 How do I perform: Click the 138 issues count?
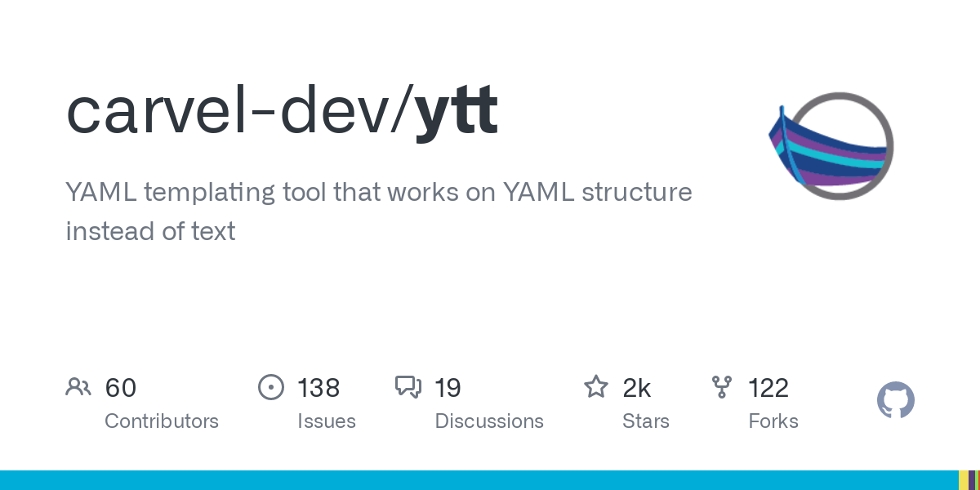coord(318,388)
